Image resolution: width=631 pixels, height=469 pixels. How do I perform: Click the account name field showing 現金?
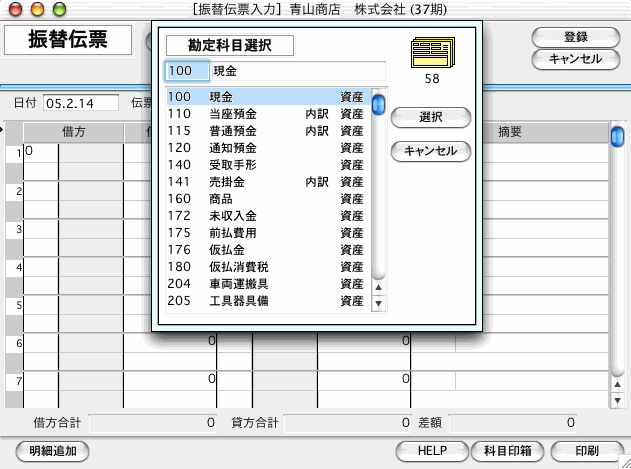[297, 72]
